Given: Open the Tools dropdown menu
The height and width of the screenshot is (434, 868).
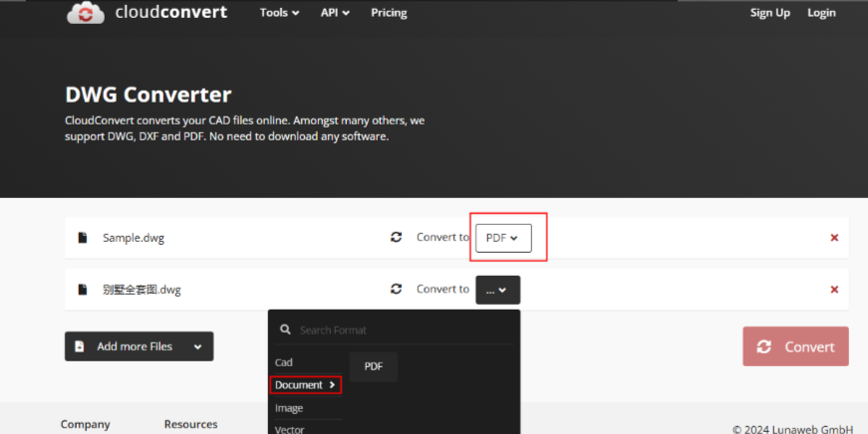Looking at the screenshot, I should [x=280, y=13].
